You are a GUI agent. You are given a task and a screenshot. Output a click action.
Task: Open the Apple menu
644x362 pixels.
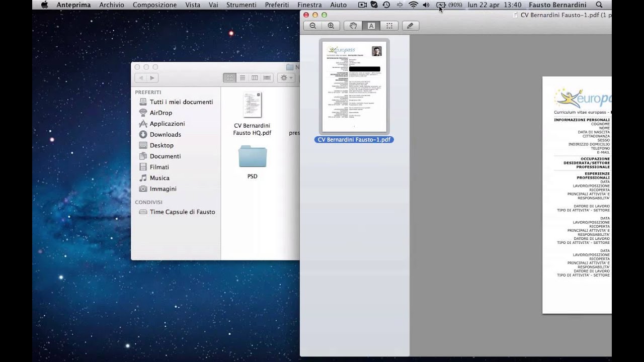[44, 5]
